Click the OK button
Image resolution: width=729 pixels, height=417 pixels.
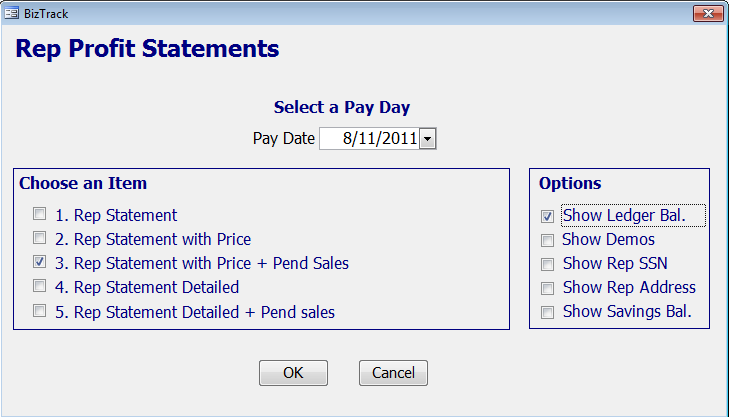[x=293, y=373]
